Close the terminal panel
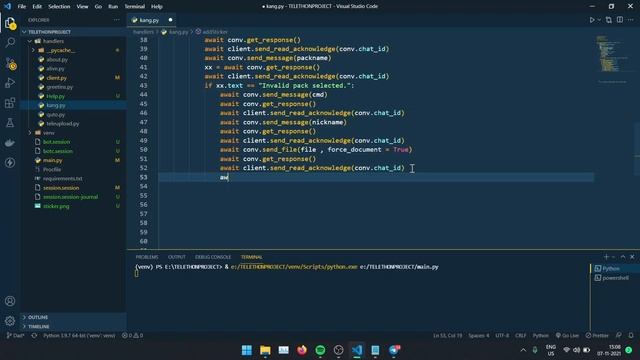This screenshot has height=360, width=640. click(632, 257)
